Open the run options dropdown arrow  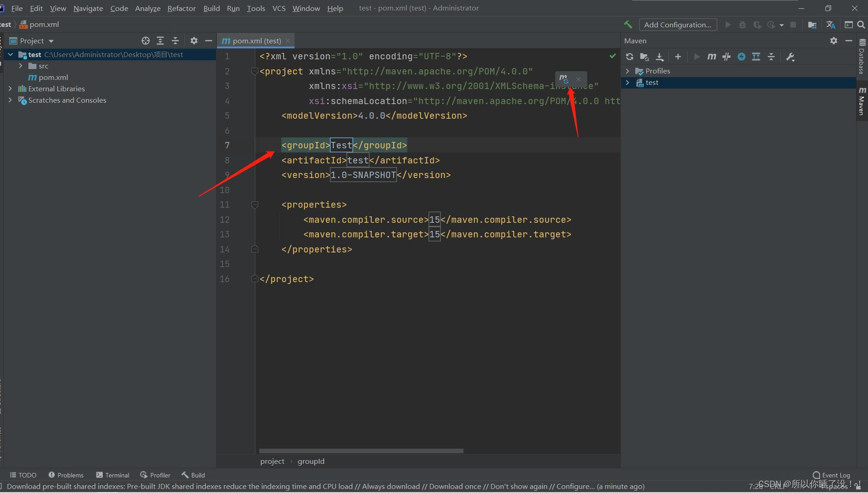(x=782, y=25)
